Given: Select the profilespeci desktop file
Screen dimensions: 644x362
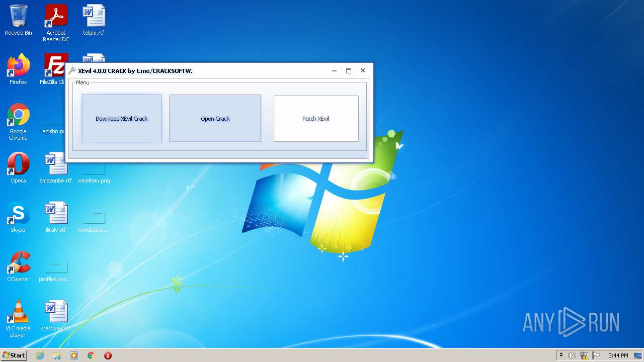Looking at the screenshot, I should click(x=56, y=270).
